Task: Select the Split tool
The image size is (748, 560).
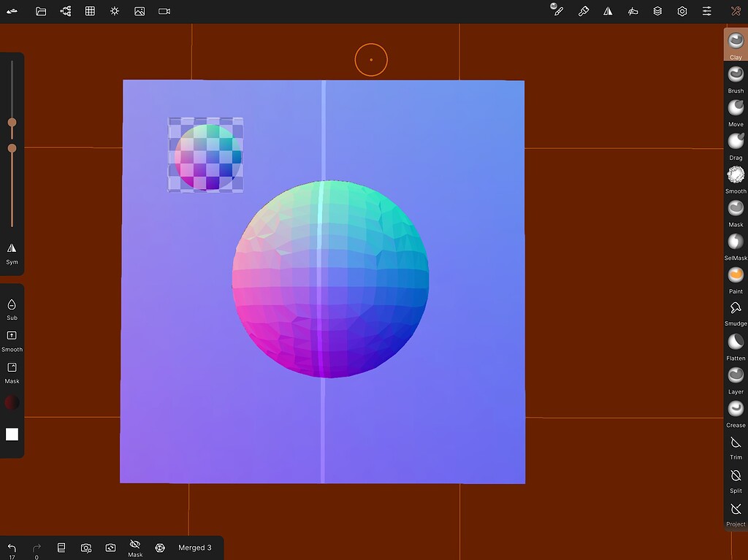Action: (735, 475)
